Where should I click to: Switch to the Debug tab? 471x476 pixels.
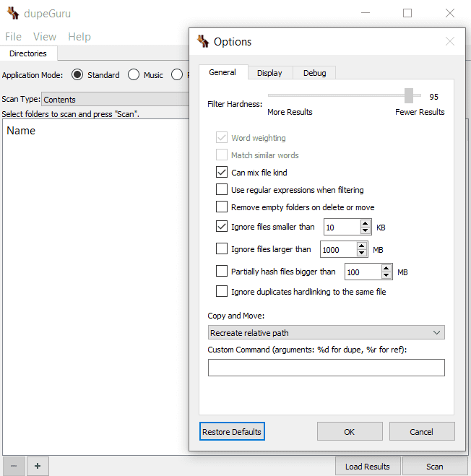point(315,73)
